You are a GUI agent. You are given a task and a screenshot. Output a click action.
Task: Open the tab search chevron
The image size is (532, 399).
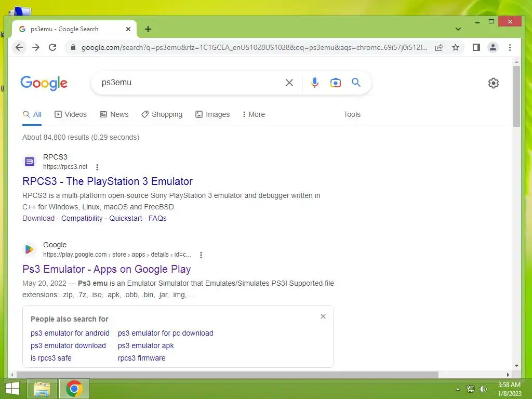[x=458, y=29]
